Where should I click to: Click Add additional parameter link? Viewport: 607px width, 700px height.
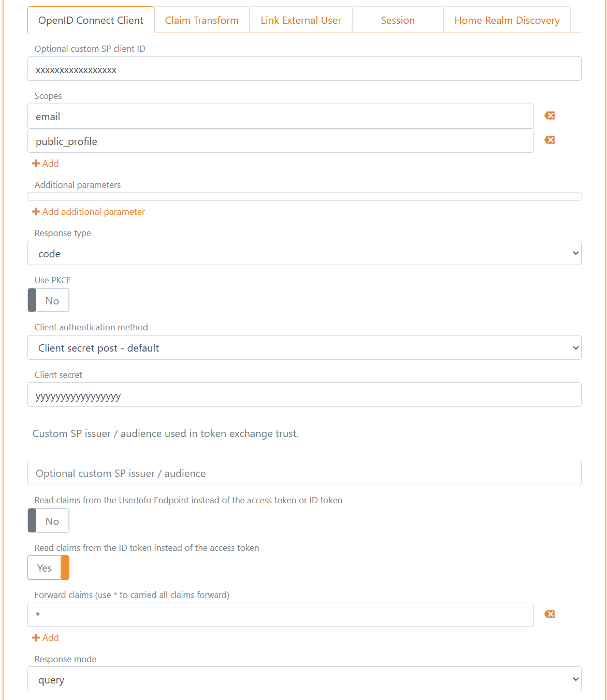89,212
